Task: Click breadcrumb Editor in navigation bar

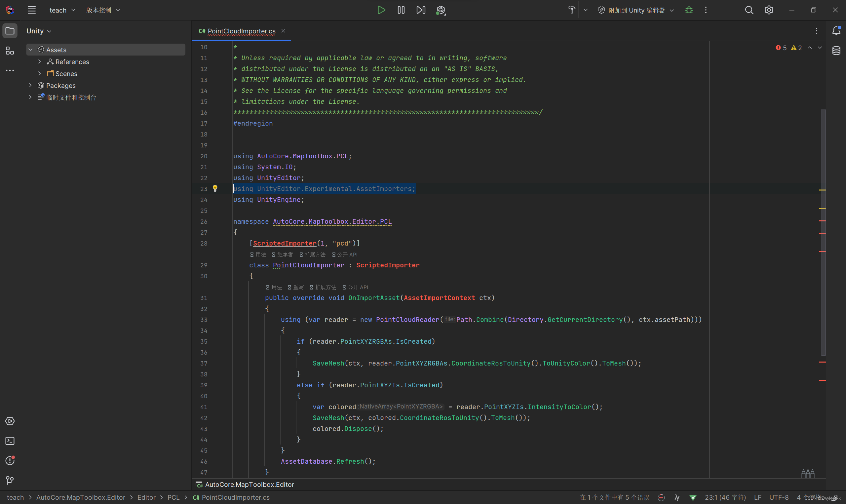Action: click(146, 497)
